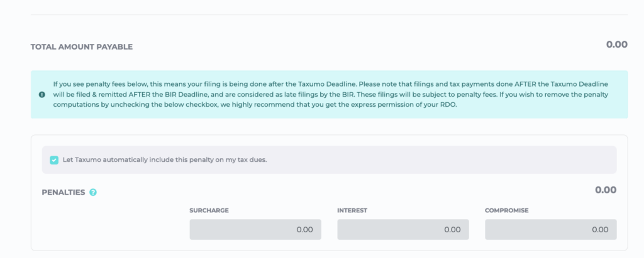The height and width of the screenshot is (258, 644).
Task: Uncheck the automatic penalty inclusion checkbox
Action: (x=54, y=159)
